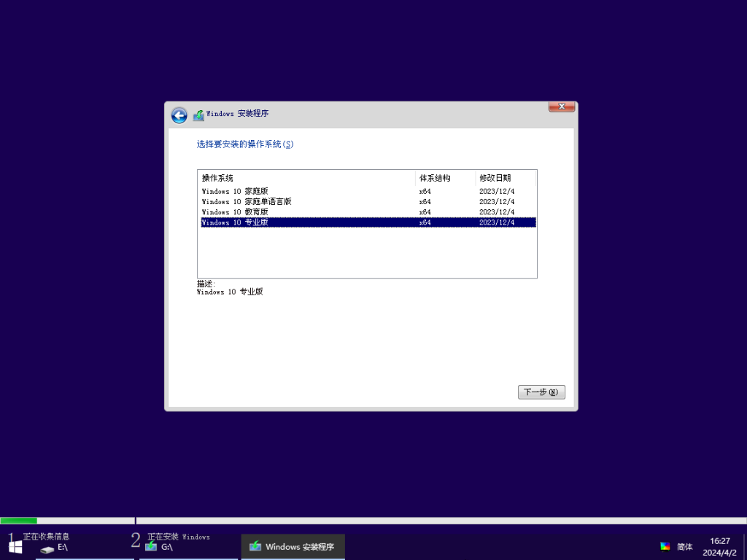The image size is (747, 560).
Task: Click the 正在安装 Windows step label
Action: point(178,537)
